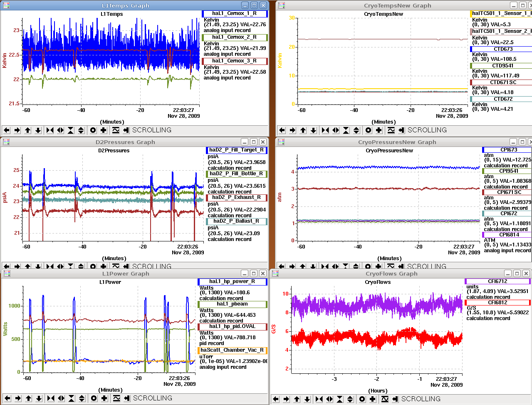Click SCROLLING status text in L1Temps Graph
Viewport: 532px width, 405px height.
coord(152,130)
